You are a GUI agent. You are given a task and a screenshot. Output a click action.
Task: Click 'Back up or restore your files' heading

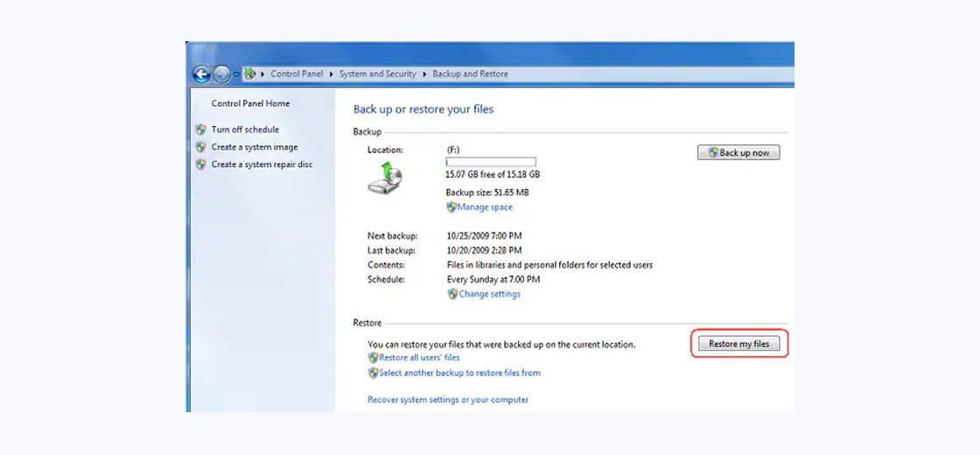pyautogui.click(x=423, y=109)
